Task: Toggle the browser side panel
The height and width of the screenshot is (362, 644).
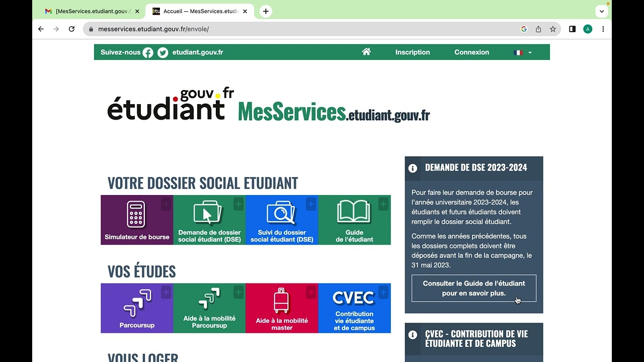Action: (x=572, y=29)
